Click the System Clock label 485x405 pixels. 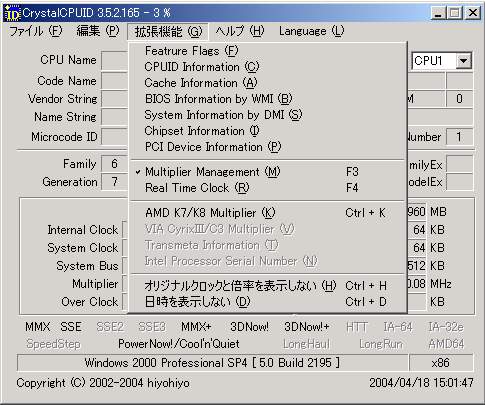[83, 248]
